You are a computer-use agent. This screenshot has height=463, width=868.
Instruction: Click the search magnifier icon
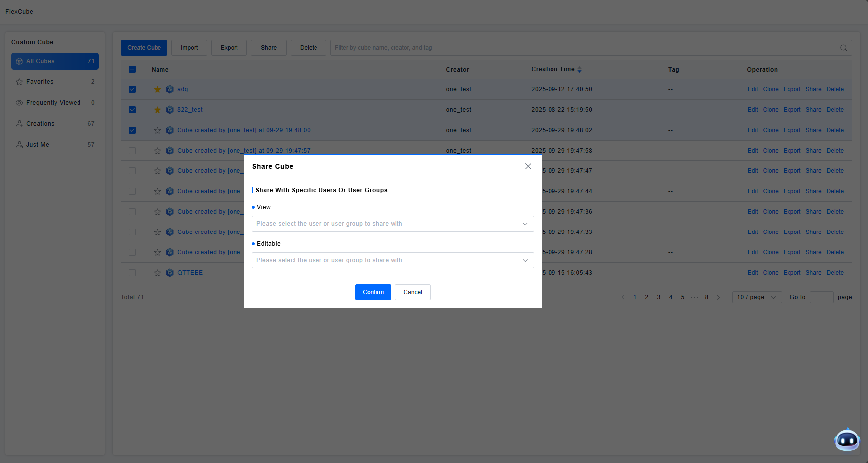click(843, 48)
